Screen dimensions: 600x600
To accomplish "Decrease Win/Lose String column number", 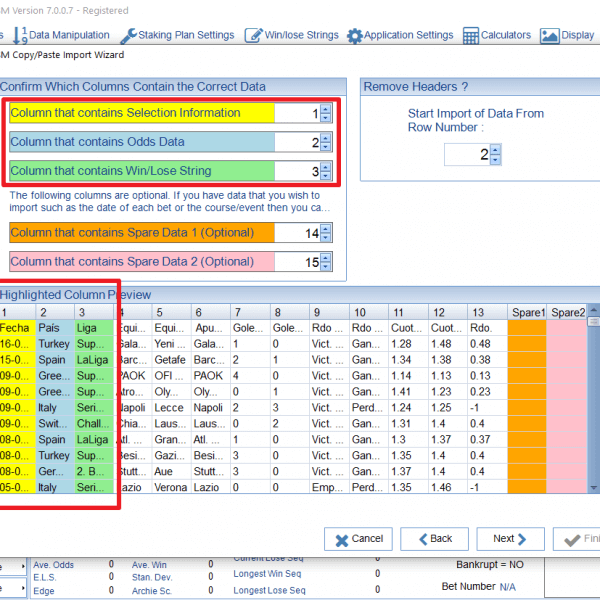I will [326, 176].
